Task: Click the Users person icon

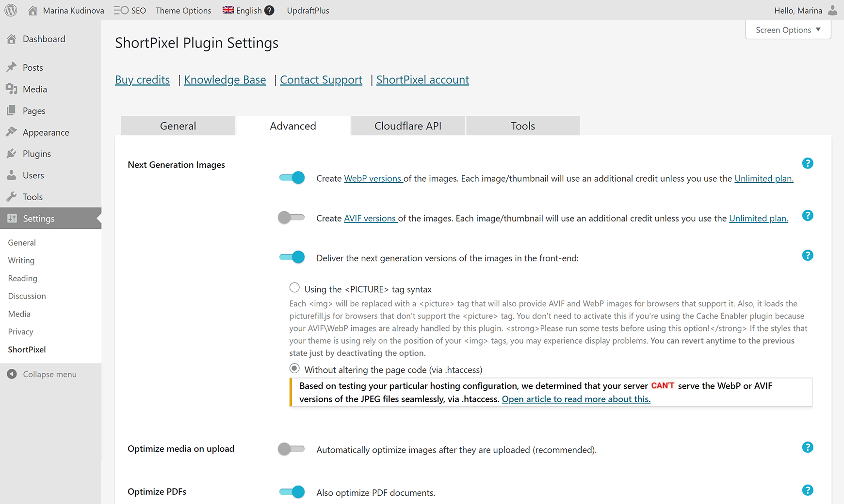Action: pos(12,175)
